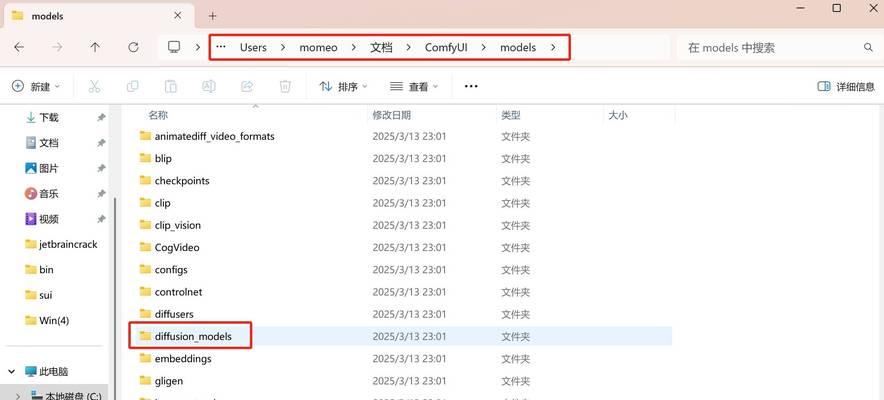Click the Copy icon in toolbar

(132, 86)
